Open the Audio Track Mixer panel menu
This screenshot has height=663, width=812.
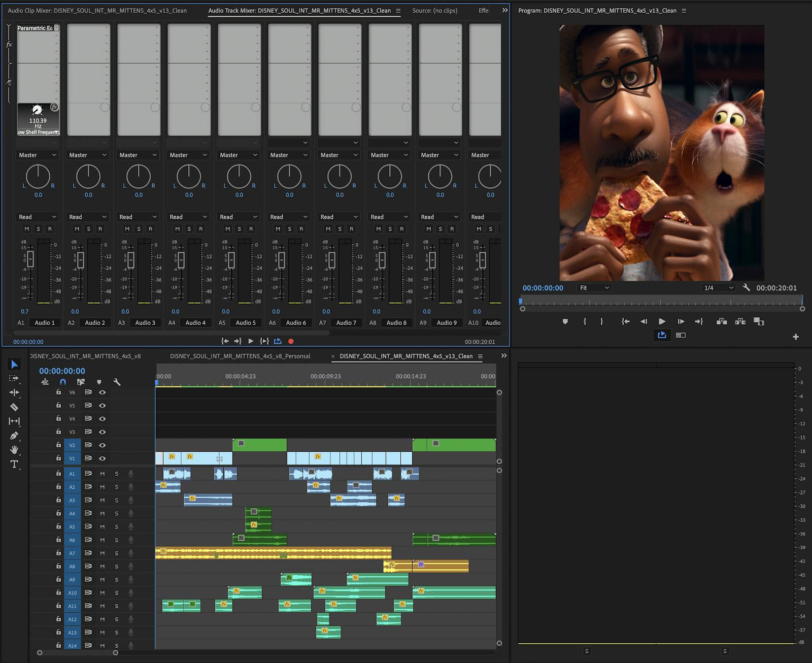pyautogui.click(x=398, y=11)
